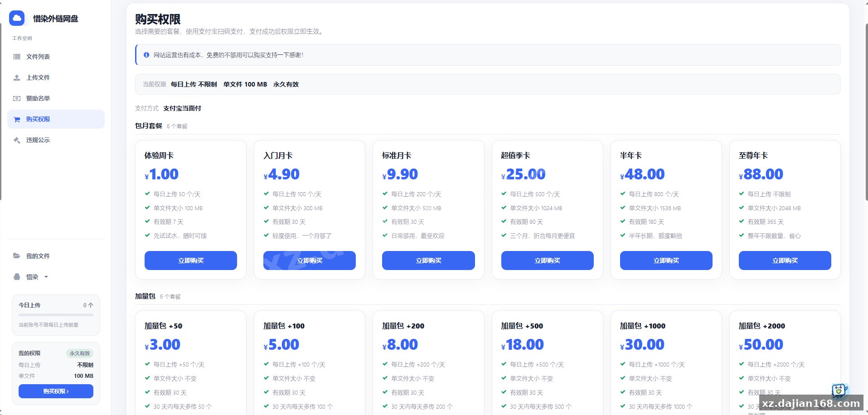Click the ¥48.00 price

642,174
